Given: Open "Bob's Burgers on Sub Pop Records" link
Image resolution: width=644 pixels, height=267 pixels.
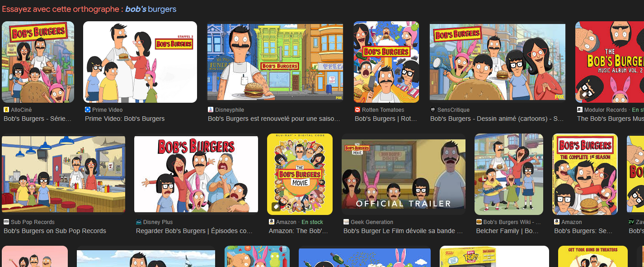Looking at the screenshot, I should coord(55,231).
